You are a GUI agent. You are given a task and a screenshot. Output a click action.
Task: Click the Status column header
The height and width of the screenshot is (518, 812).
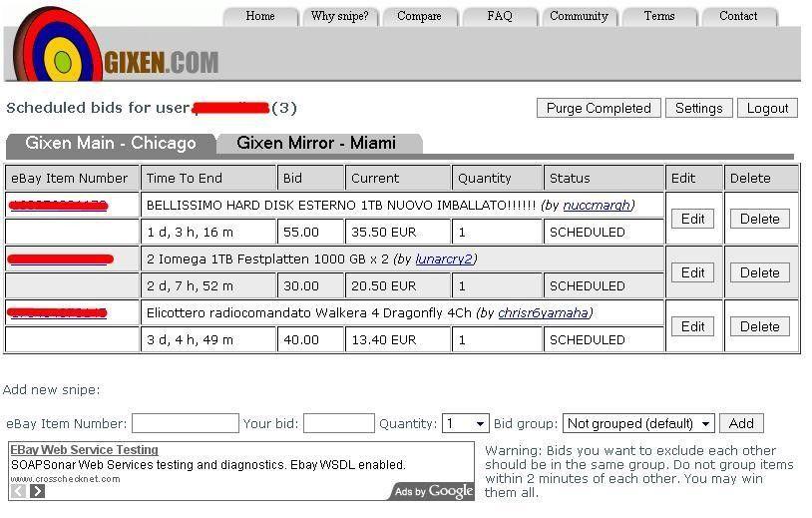(x=604, y=179)
